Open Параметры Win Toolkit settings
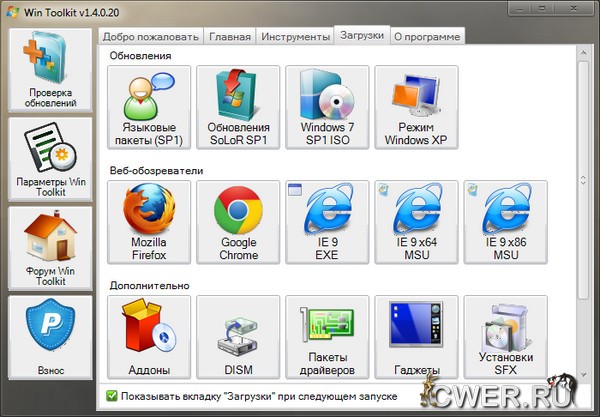Viewport: 600px width, 417px height. [50, 159]
